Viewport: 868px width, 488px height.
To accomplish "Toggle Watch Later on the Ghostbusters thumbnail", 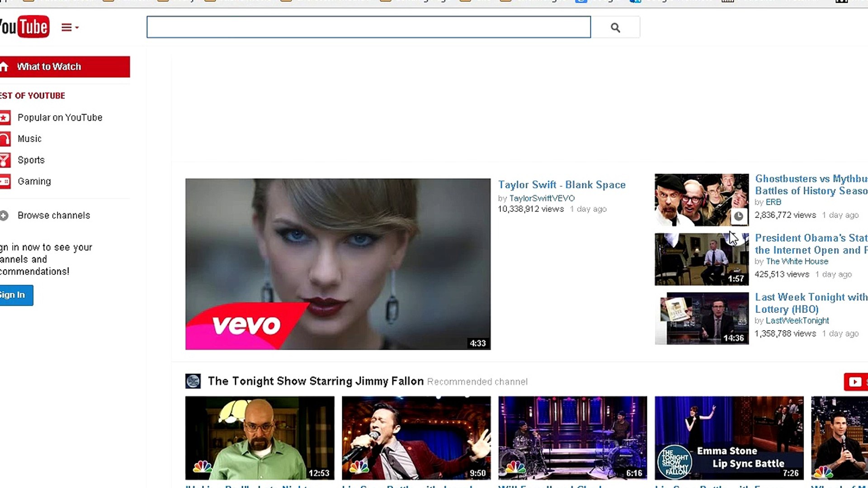I will click(x=739, y=216).
